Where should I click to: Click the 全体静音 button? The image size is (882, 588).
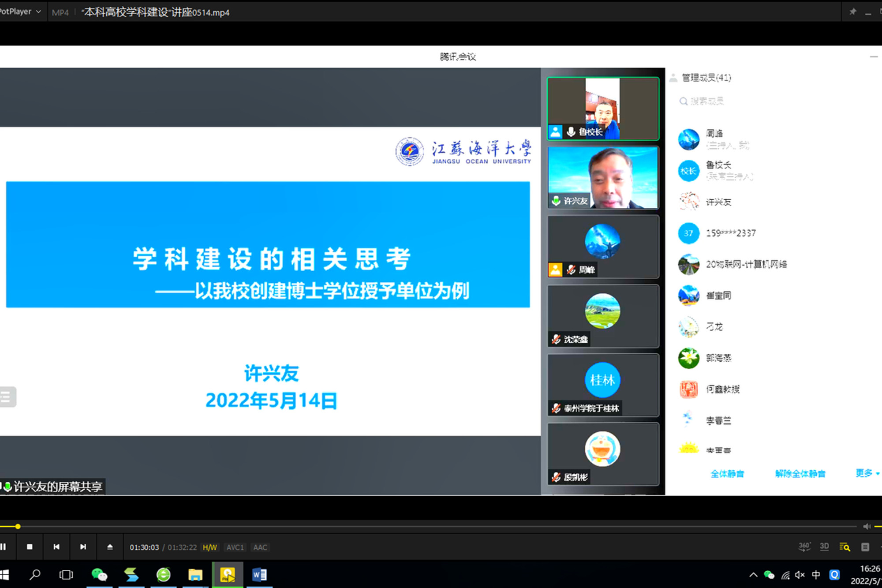pyautogui.click(x=727, y=474)
